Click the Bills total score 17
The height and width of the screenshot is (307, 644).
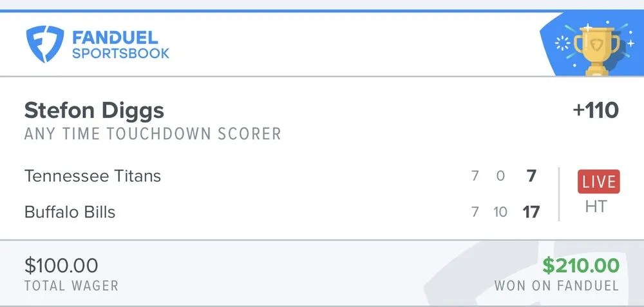[531, 212]
